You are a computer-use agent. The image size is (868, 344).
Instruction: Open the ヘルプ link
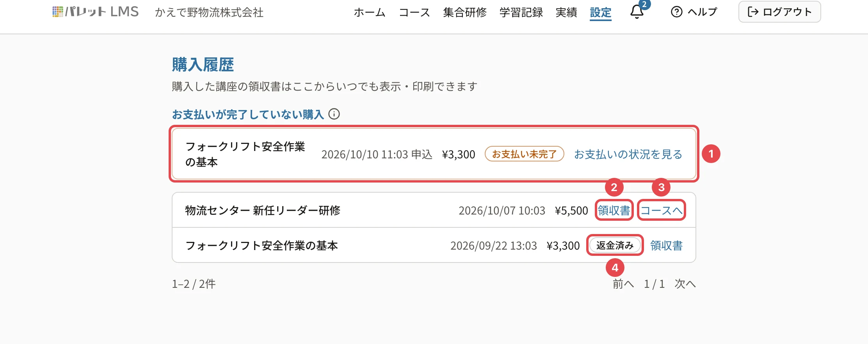pos(694,12)
